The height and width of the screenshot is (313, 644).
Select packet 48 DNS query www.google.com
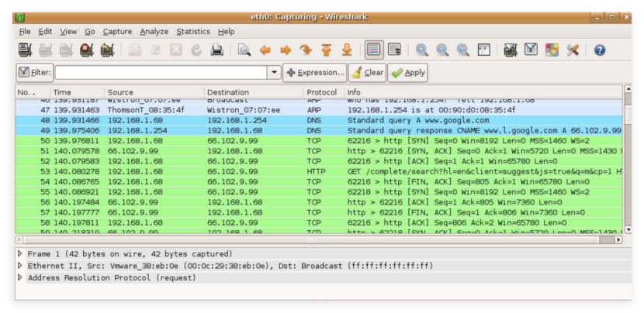click(x=319, y=120)
